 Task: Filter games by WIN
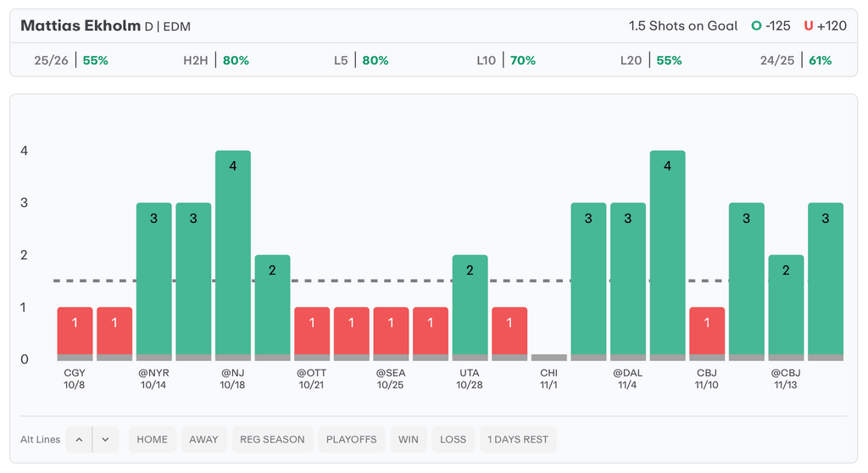(x=409, y=439)
